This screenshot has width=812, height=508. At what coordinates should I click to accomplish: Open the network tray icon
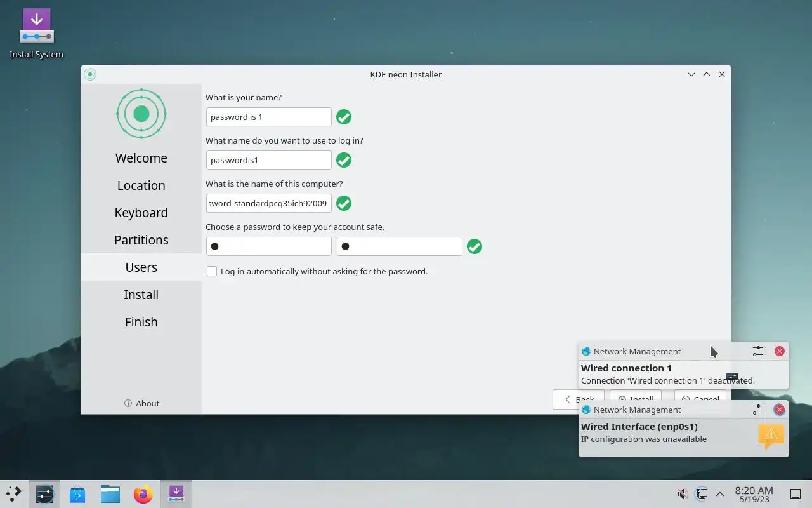tap(702, 493)
